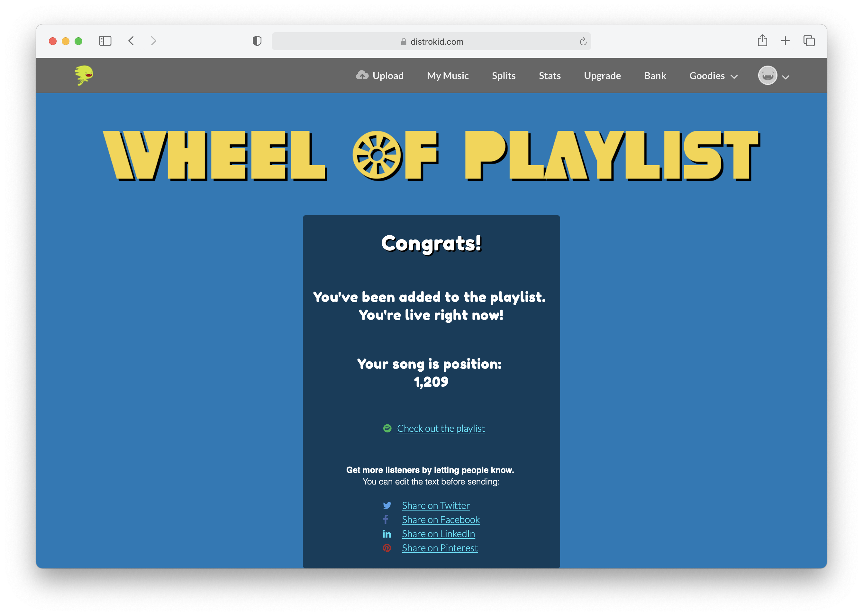Screen dimensions: 863x616
Task: Toggle the Safari sidebar icon
Action: pyautogui.click(x=105, y=41)
